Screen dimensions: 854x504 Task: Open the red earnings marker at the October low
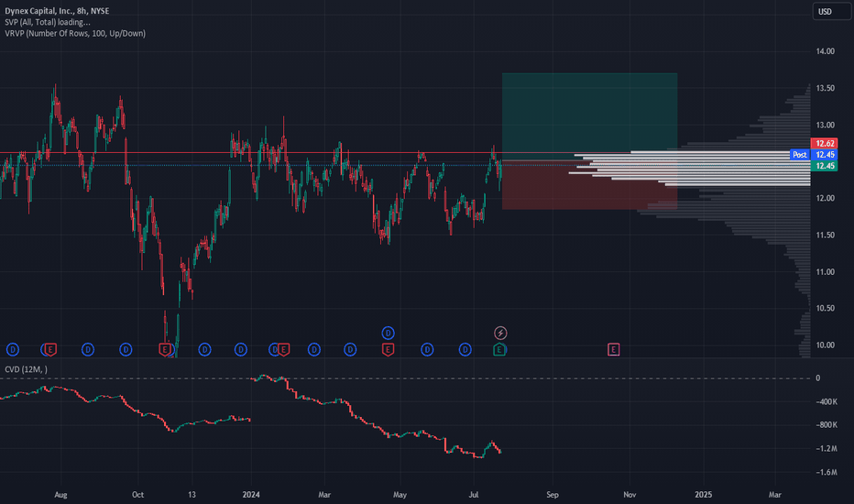click(x=165, y=350)
